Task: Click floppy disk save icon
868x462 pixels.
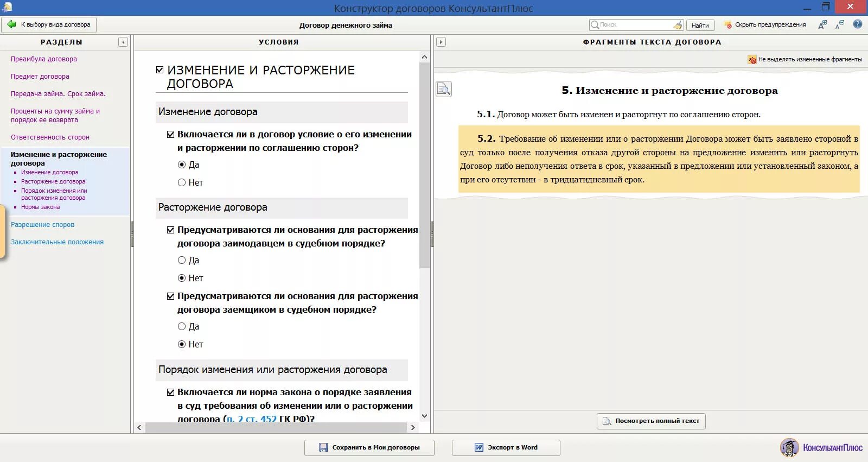Action: coord(323,448)
